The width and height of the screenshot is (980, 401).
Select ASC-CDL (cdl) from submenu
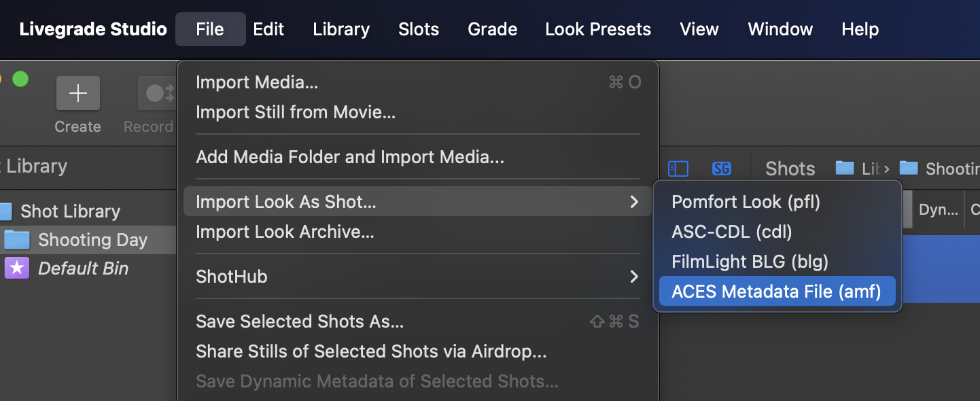click(x=731, y=232)
